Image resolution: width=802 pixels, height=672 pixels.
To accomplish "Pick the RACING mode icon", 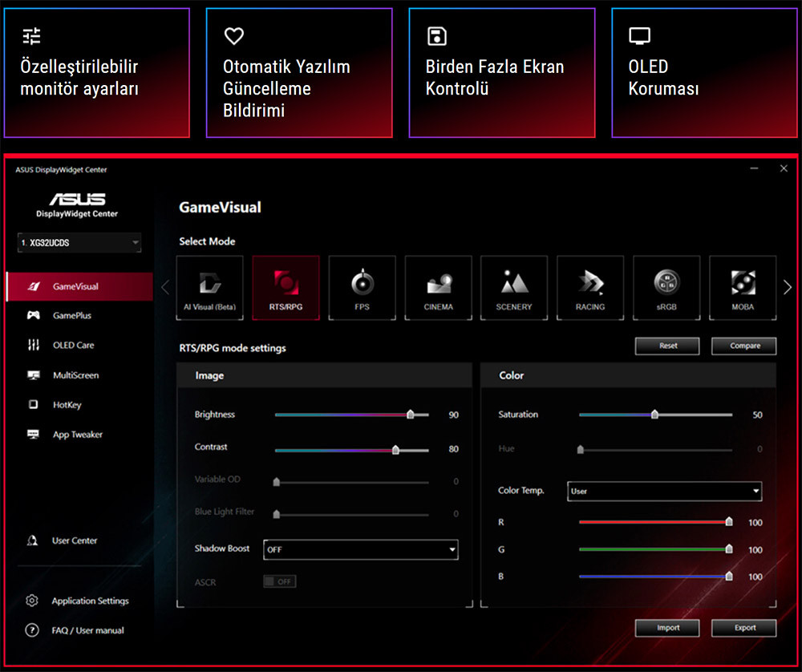I will click(590, 288).
